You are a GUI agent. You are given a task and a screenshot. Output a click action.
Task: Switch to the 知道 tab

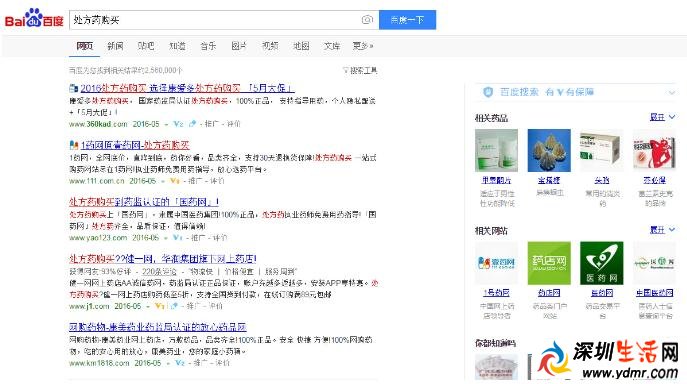[177, 46]
